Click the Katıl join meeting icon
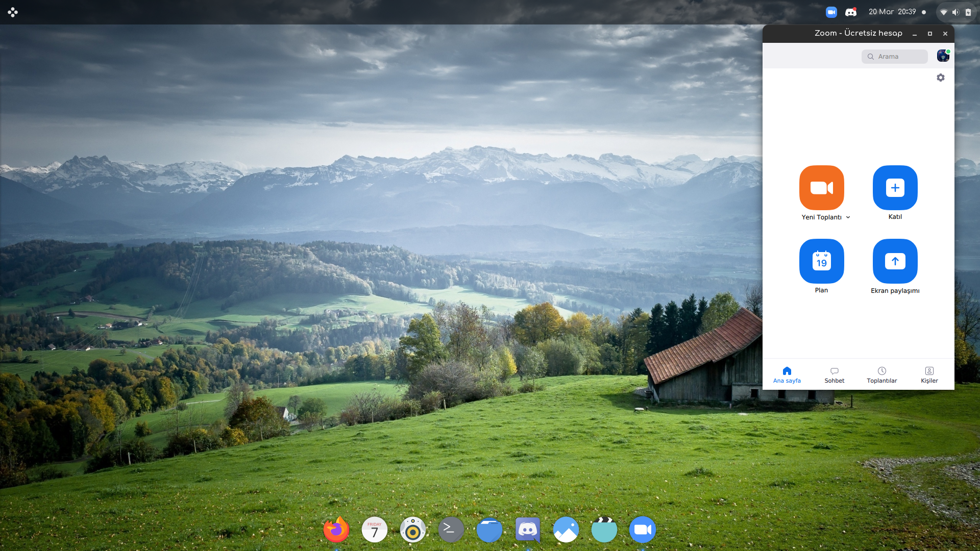This screenshot has width=980, height=551. (x=895, y=188)
